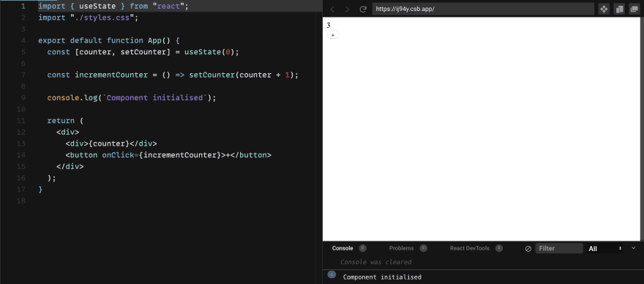Screen dimensions: 644x284
Task: Click onClick attribute on line 14
Action: 118,155
